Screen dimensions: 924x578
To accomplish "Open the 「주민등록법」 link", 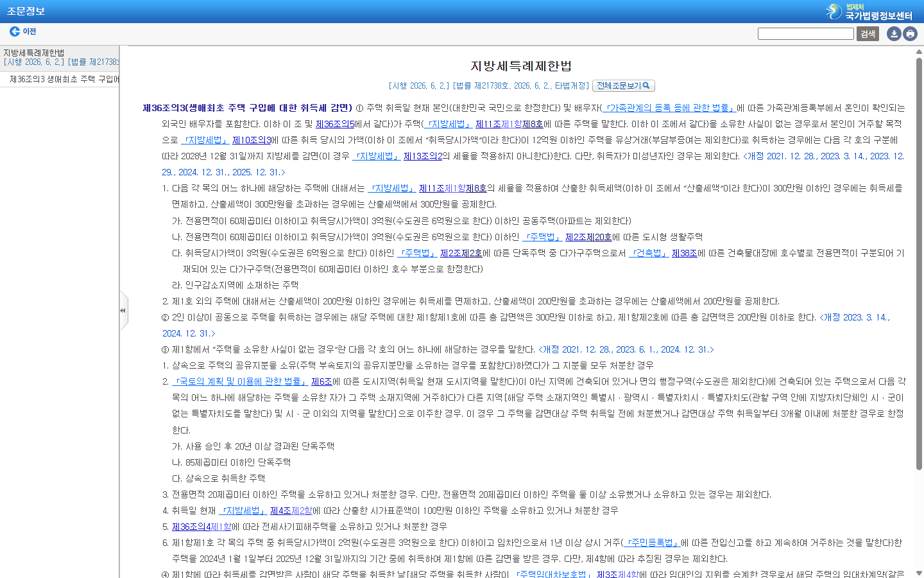I will click(651, 543).
